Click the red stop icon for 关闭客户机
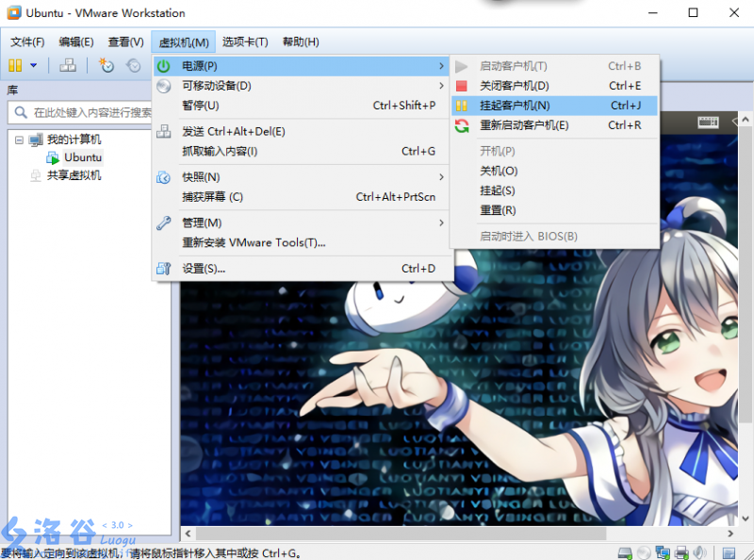 [462, 86]
